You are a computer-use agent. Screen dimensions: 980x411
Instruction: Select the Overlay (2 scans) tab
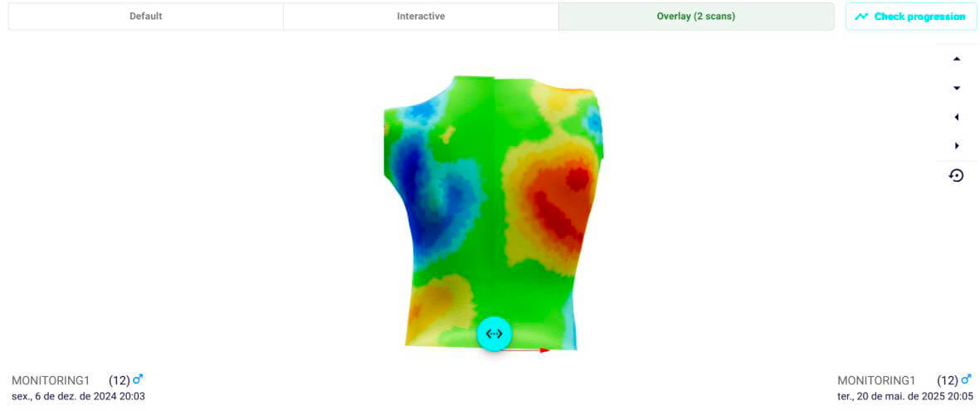coord(695,17)
